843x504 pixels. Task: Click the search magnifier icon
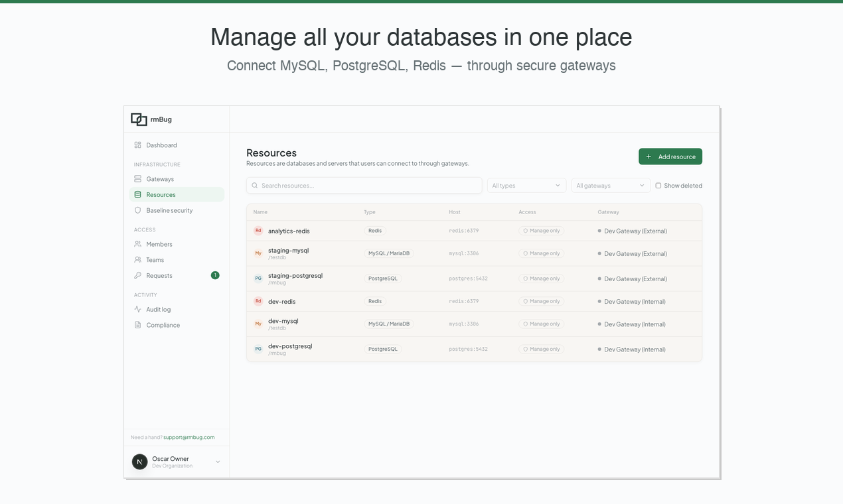(x=255, y=186)
